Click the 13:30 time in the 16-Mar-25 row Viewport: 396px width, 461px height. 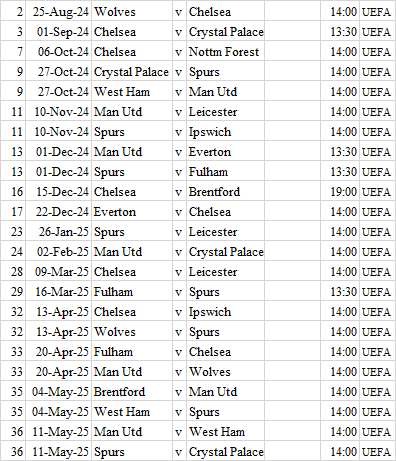coord(340,292)
